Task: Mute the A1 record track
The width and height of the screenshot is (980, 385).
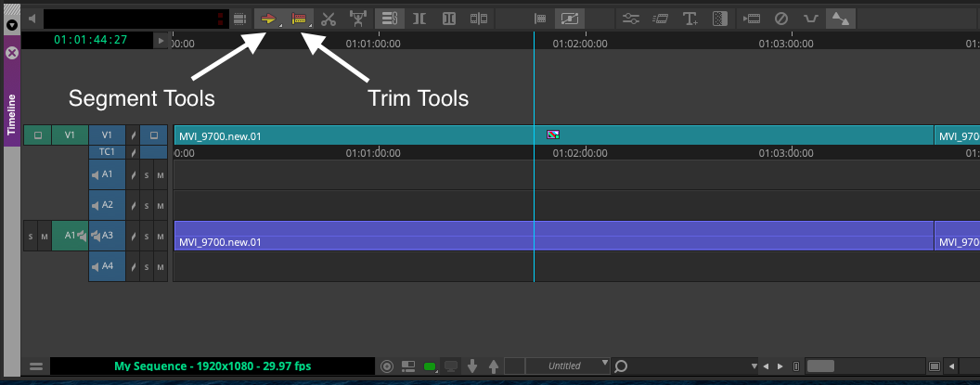Action: 160,174
